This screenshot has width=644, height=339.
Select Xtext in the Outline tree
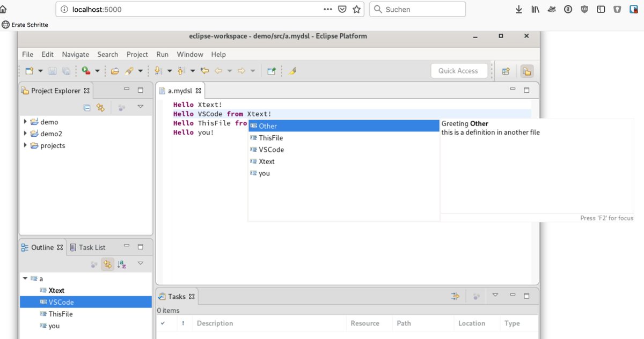click(x=56, y=290)
